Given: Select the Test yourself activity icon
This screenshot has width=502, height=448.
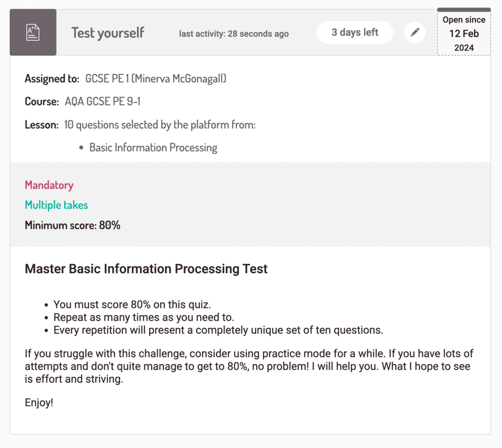Looking at the screenshot, I should click(32, 32).
